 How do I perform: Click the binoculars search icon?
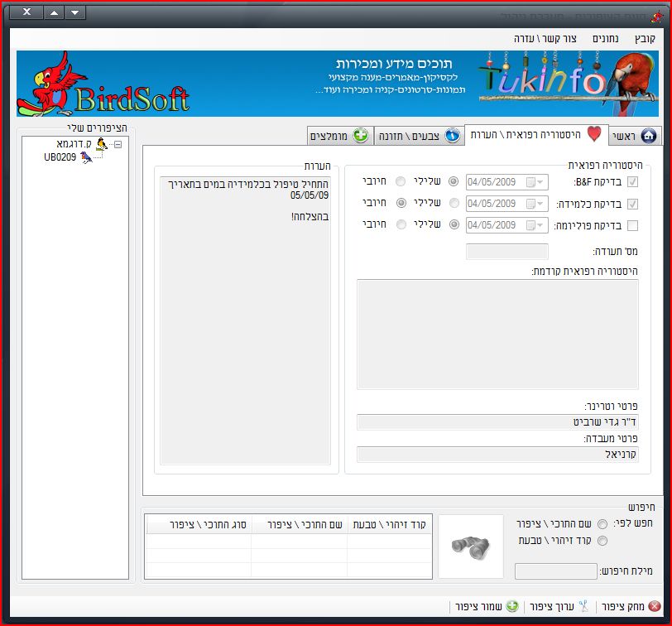(x=470, y=546)
